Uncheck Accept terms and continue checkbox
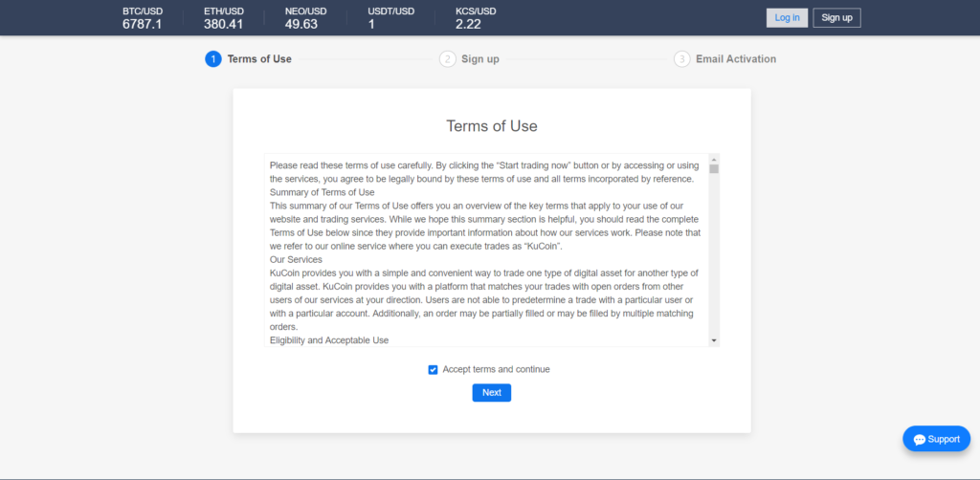 tap(433, 369)
